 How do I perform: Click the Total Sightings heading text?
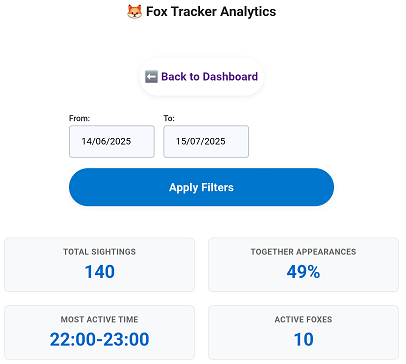click(99, 252)
